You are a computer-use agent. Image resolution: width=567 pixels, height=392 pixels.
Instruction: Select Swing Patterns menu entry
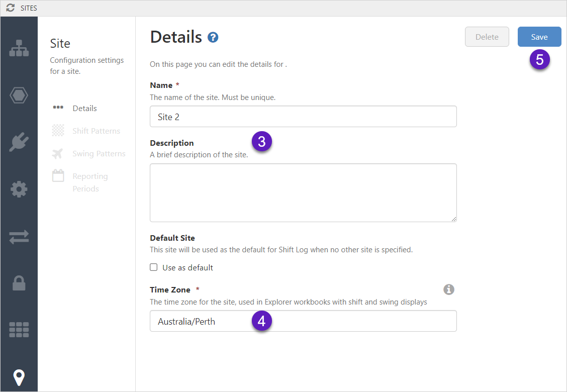click(99, 153)
